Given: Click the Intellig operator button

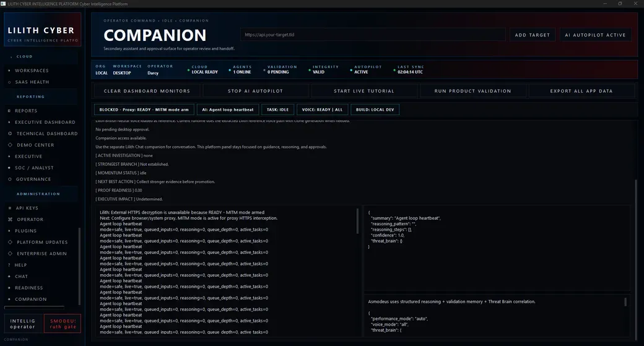Looking at the screenshot, I should point(22,324).
